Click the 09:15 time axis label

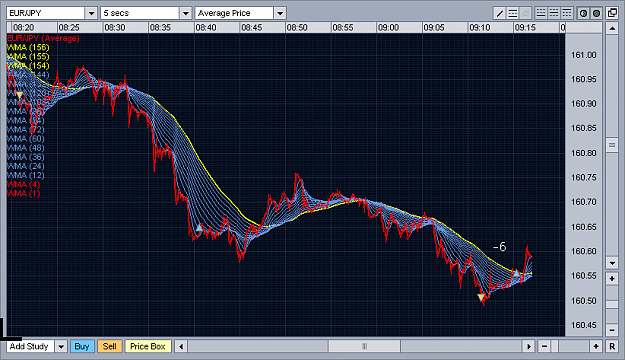pyautogui.click(x=525, y=28)
